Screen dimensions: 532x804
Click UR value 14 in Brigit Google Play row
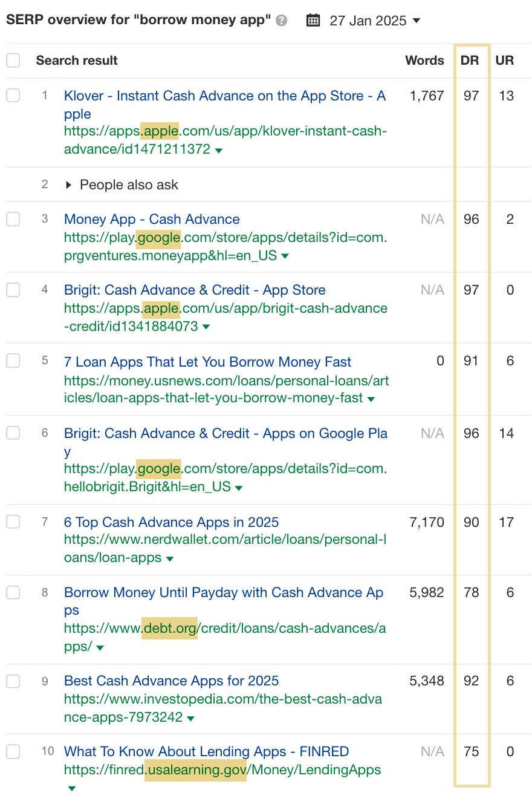(x=507, y=433)
